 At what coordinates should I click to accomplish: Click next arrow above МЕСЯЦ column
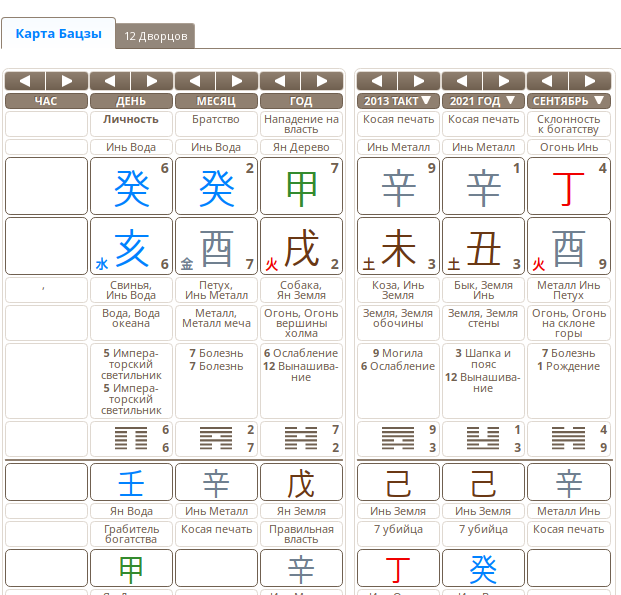click(x=237, y=81)
